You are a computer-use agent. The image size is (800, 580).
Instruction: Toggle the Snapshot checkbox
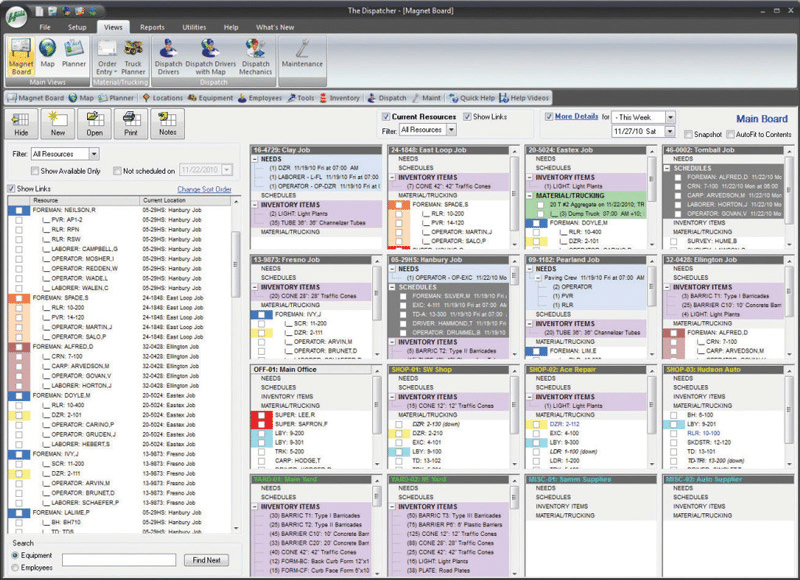688,134
